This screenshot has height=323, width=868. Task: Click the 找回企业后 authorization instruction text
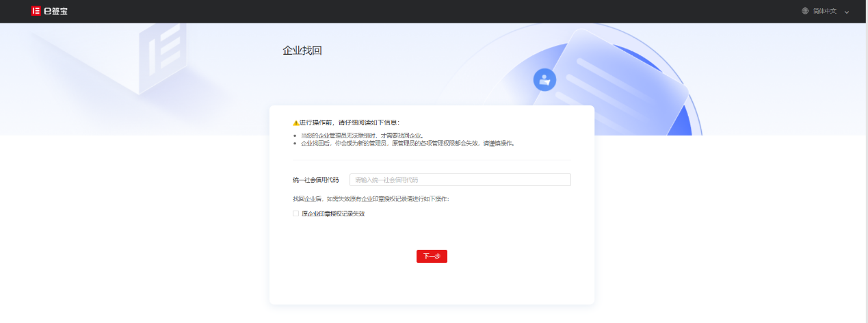click(371, 199)
